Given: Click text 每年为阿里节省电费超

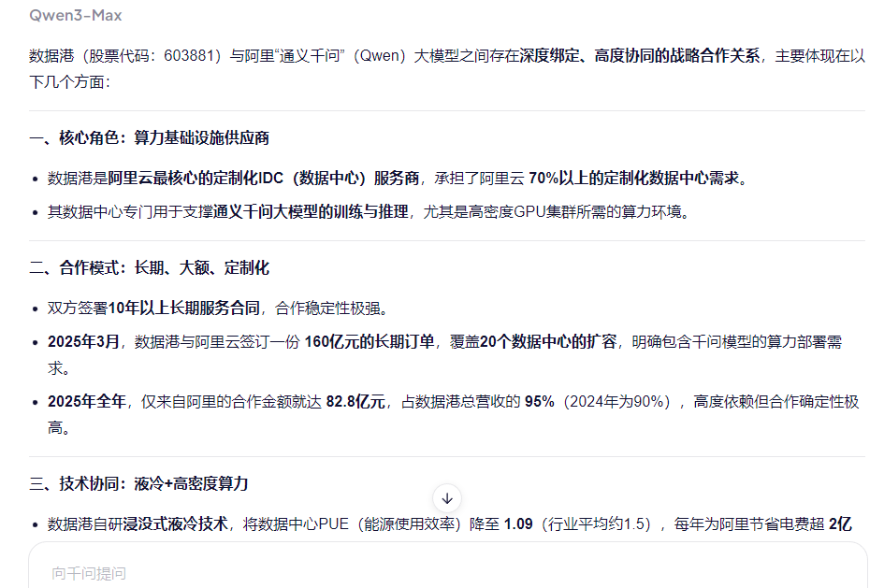Looking at the screenshot, I should [749, 524].
